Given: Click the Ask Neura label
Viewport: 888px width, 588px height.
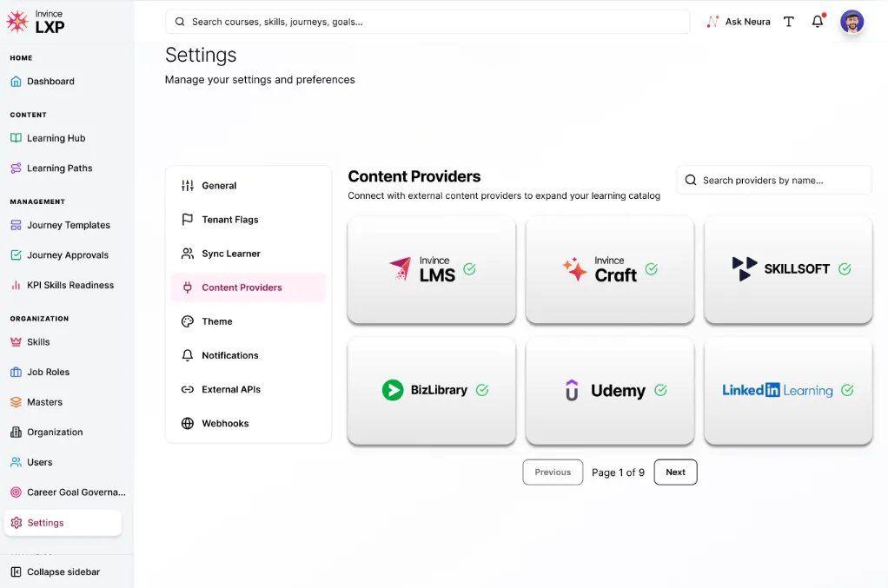Looking at the screenshot, I should point(747,22).
